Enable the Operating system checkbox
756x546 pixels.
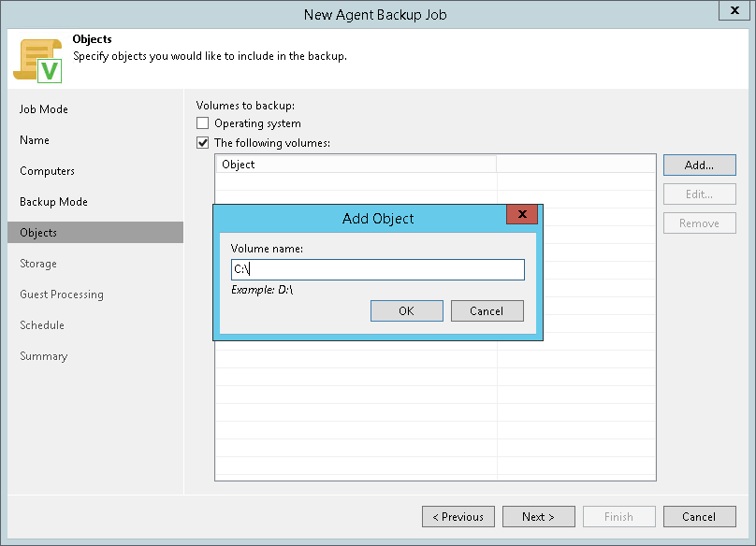(202, 123)
